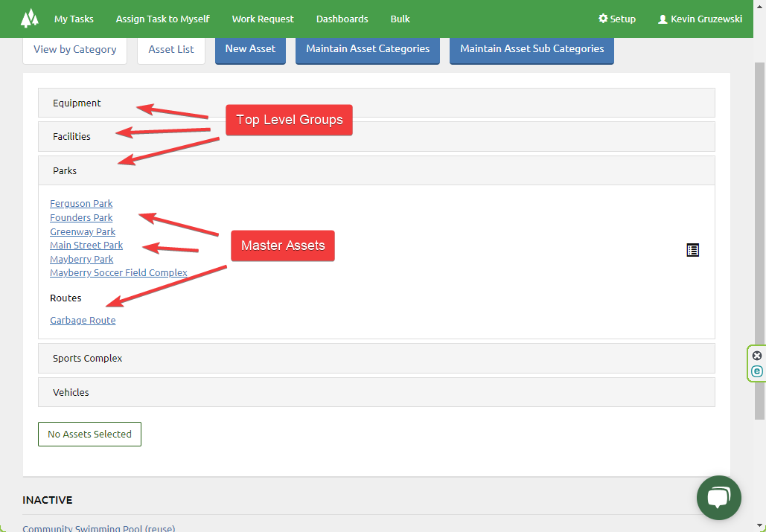Close the side extension widget with X icon
This screenshot has width=766, height=532.
coord(757,356)
